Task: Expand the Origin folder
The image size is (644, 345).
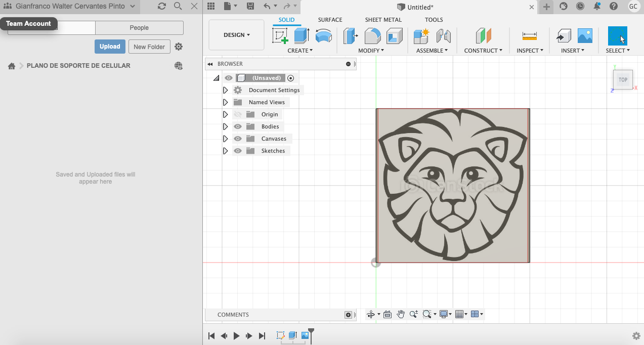Action: (x=226, y=114)
